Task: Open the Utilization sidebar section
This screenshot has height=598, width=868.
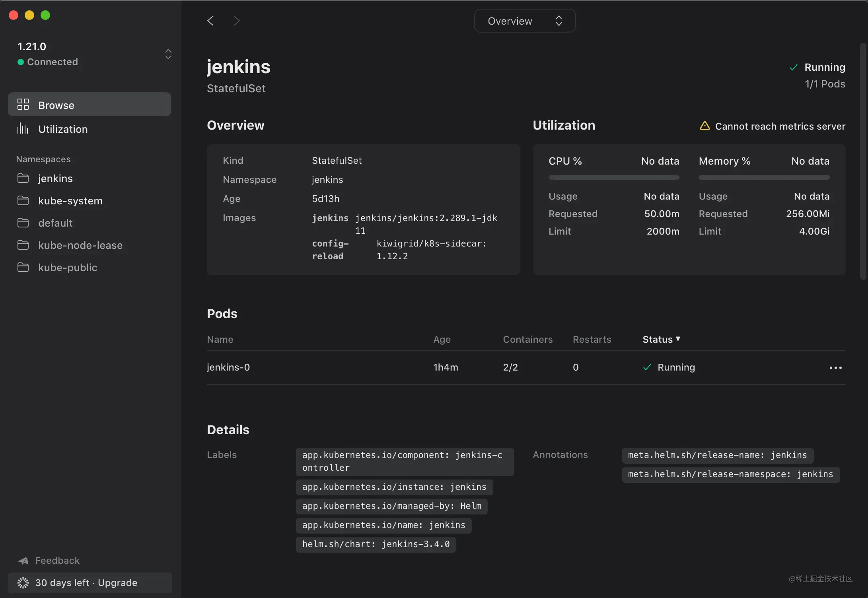Action: pos(90,129)
